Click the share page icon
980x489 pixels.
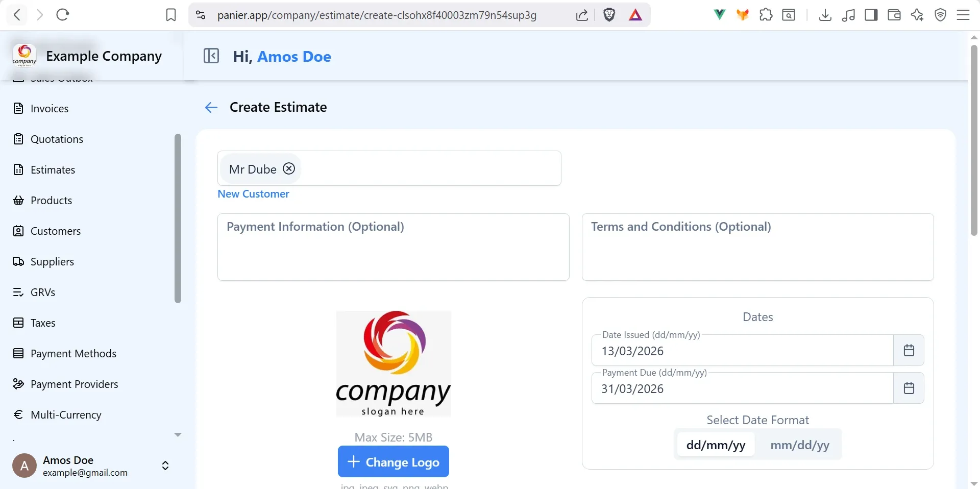tap(582, 15)
